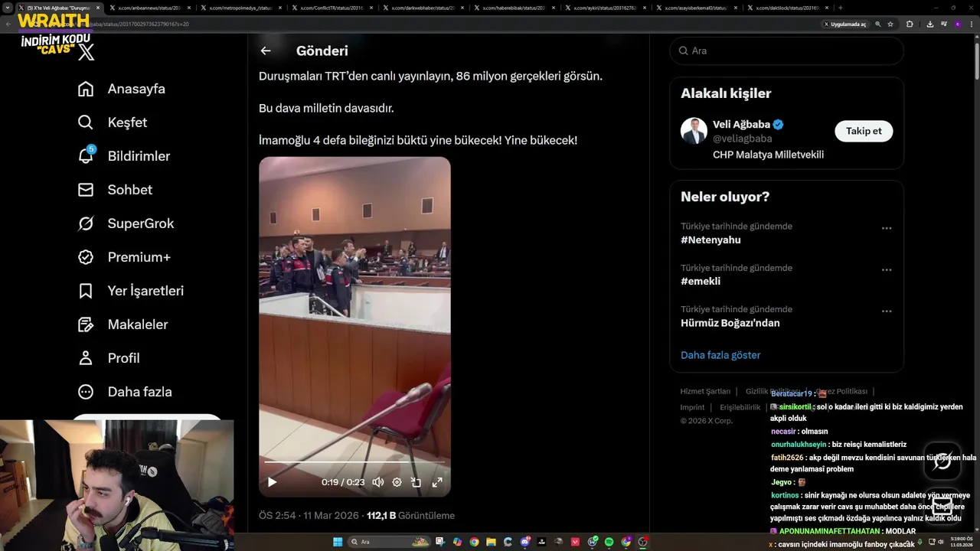This screenshot has height=551, width=980.
Task: Open Chrome profile avatar
Action: [957, 24]
